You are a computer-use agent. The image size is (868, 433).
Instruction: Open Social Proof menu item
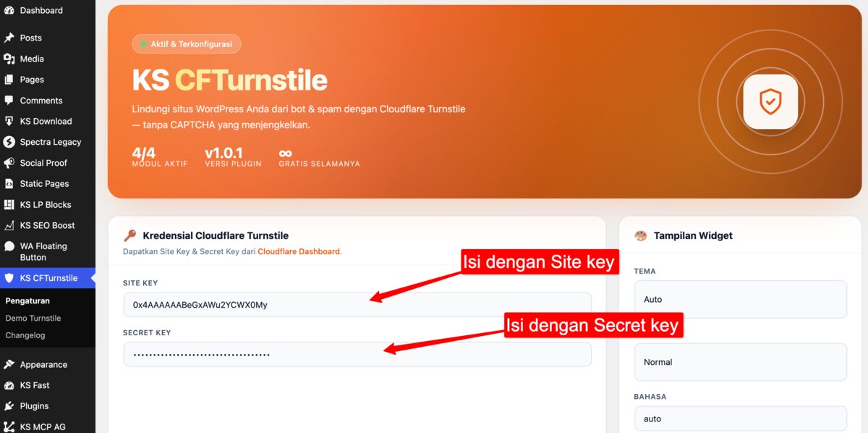(x=48, y=163)
